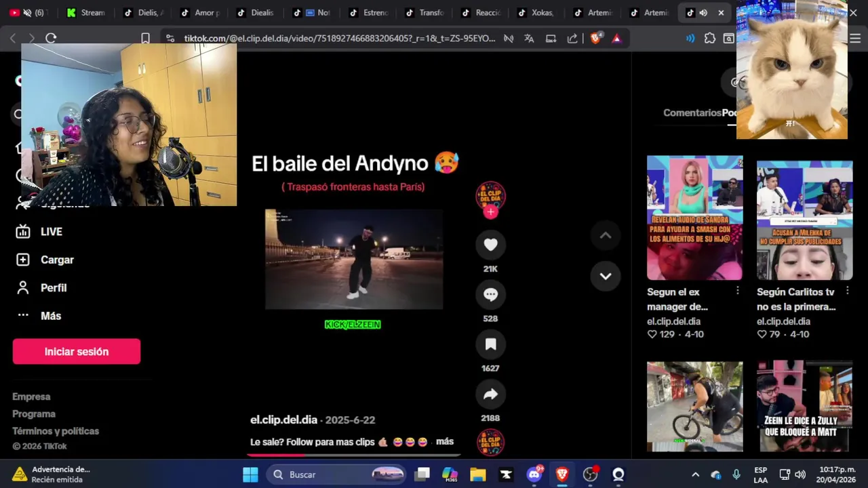This screenshot has height=488, width=868.
Task: Bookmark this page in the browser toolbar
Action: point(145,39)
